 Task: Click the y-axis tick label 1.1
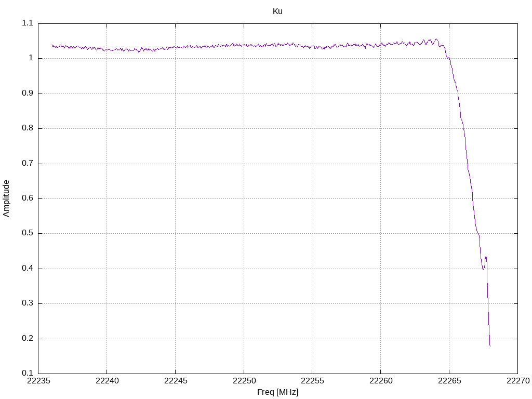click(28, 23)
